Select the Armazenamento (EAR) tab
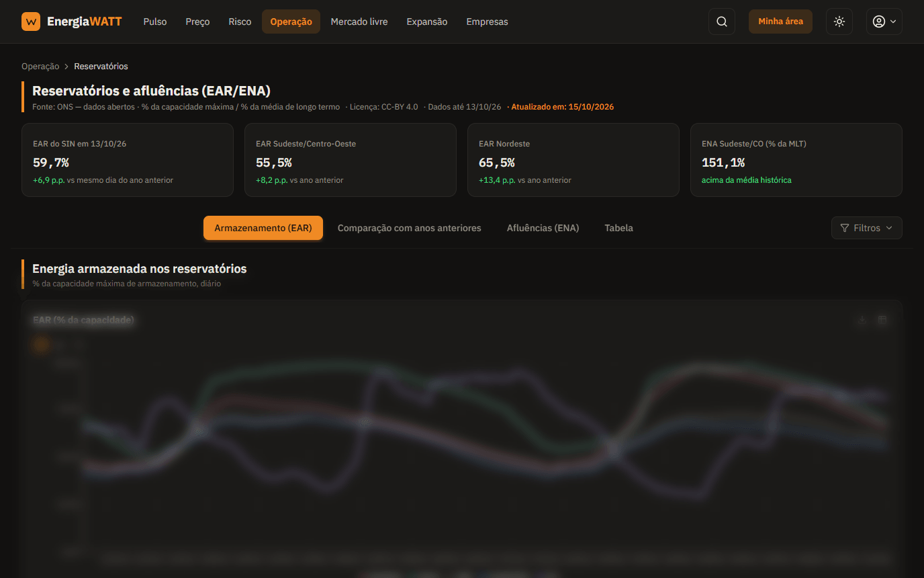924x578 pixels. 263,228
